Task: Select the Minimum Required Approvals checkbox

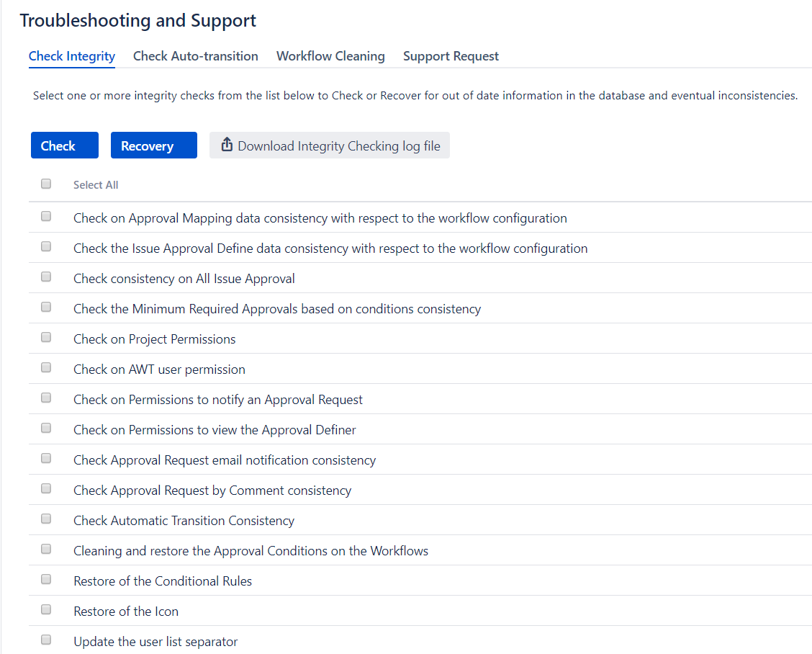Action: click(x=46, y=307)
